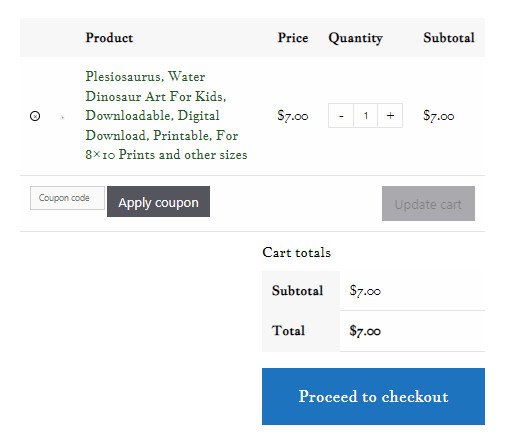This screenshot has width=518, height=448.
Task: Click the Subtotal column header
Action: tap(449, 38)
